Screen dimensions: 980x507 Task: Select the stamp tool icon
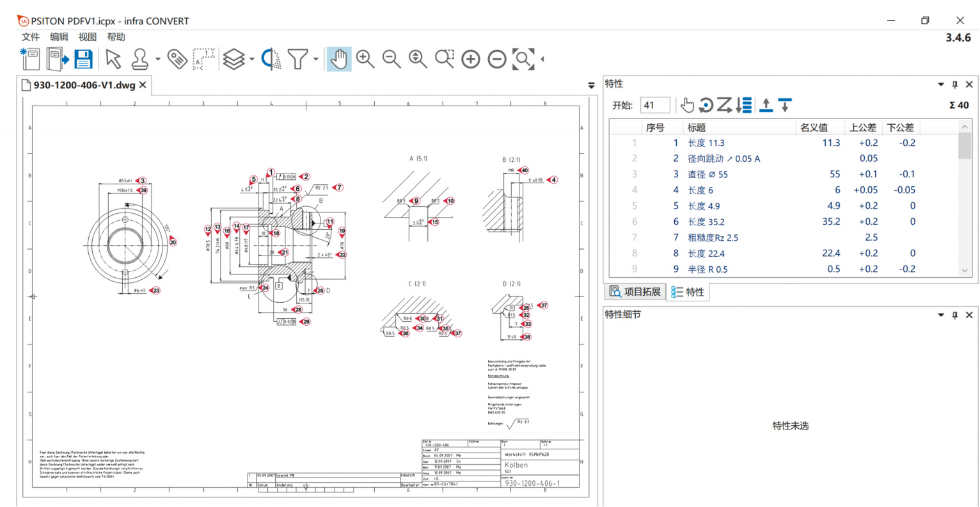pyautogui.click(x=140, y=59)
